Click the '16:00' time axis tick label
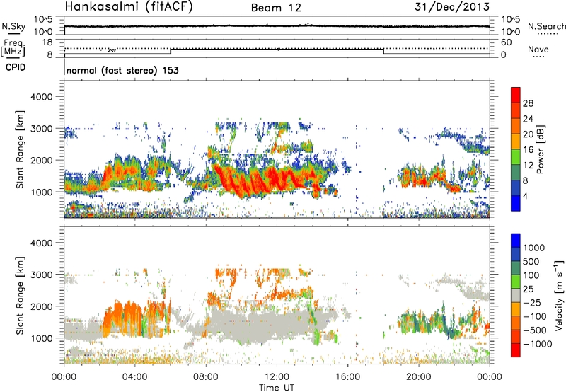The image size is (566, 392). pos(347,377)
